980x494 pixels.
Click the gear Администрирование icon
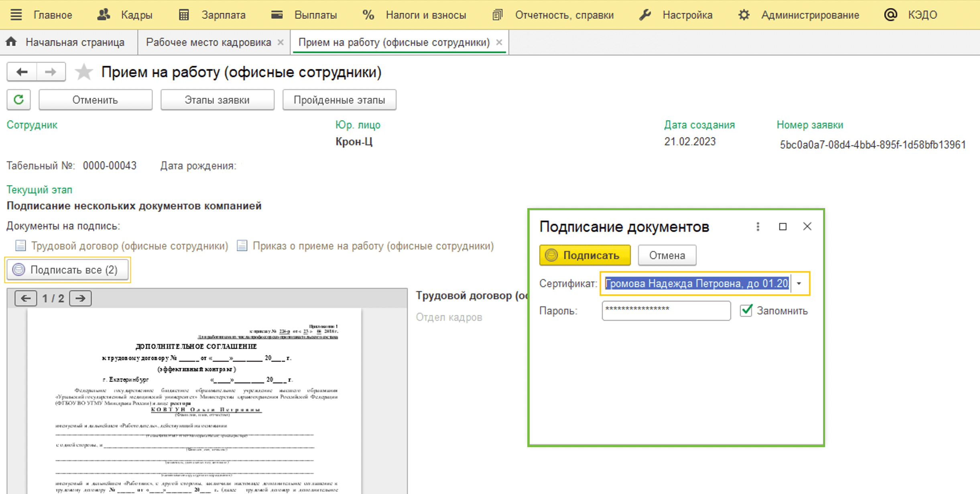744,15
